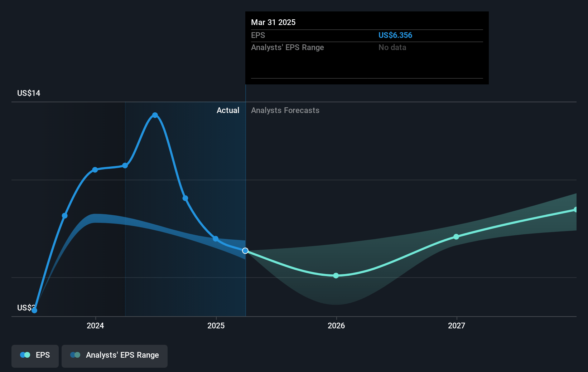Toggle the Analysts' EPS Range legend button
The width and height of the screenshot is (588, 372).
(115, 356)
